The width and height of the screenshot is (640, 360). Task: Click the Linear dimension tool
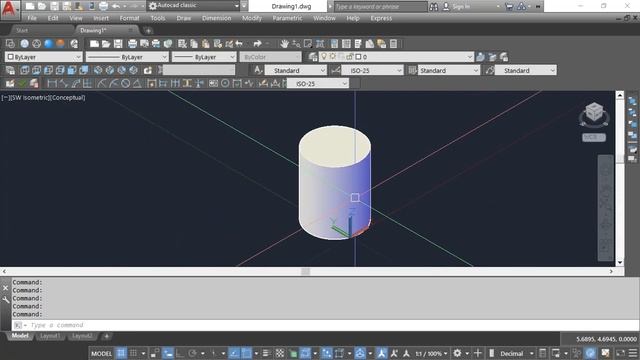tap(52, 84)
